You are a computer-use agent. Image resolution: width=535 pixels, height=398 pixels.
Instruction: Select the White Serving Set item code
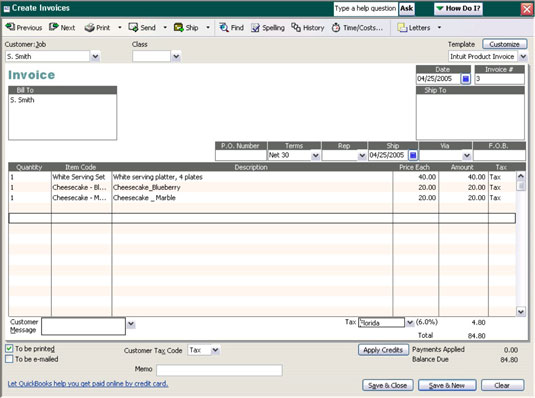(x=81, y=177)
